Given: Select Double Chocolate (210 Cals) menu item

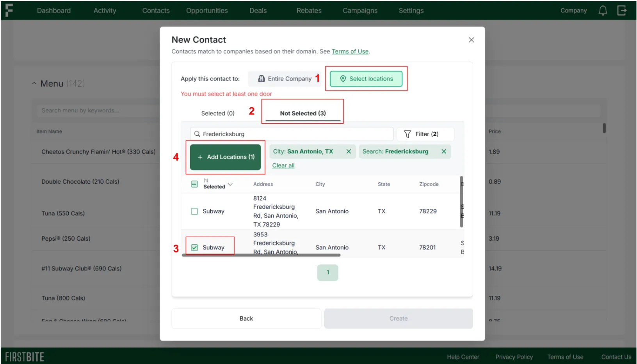Looking at the screenshot, I should coord(80,181).
